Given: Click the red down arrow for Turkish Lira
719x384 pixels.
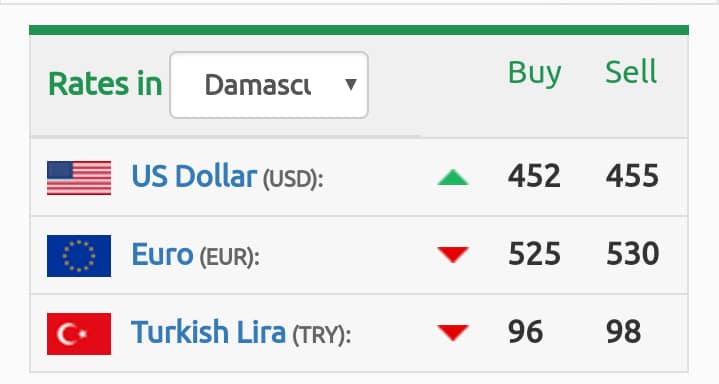Looking at the screenshot, I should pos(453,333).
